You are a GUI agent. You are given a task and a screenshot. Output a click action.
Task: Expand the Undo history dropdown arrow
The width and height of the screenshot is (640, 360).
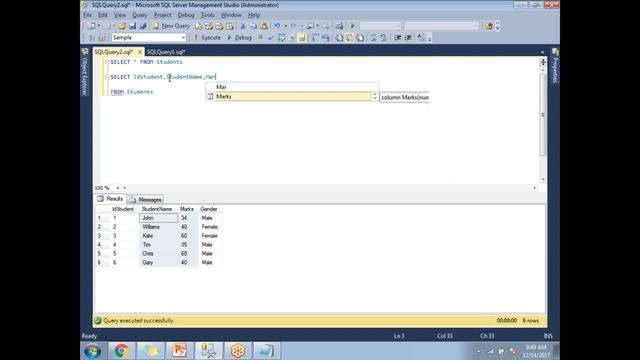(x=285, y=26)
